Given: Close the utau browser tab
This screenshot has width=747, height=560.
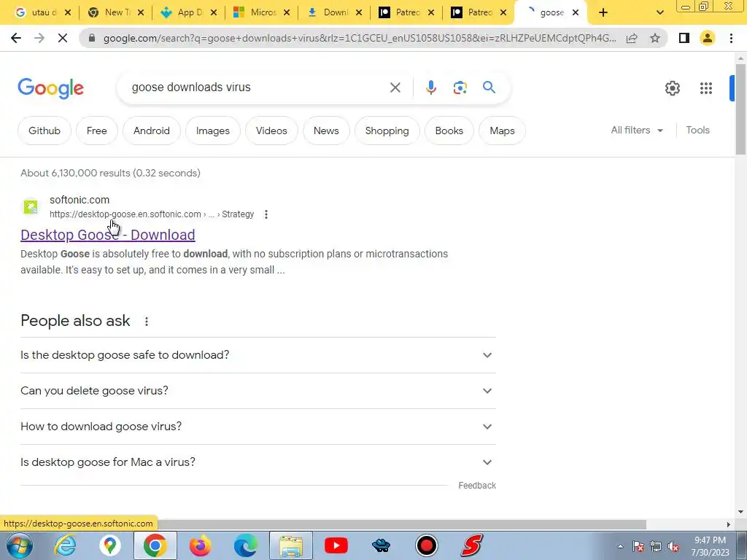Looking at the screenshot, I should coord(68,13).
